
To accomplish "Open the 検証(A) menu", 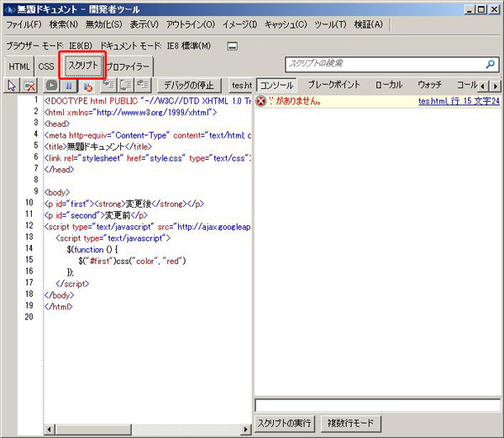I will click(369, 24).
